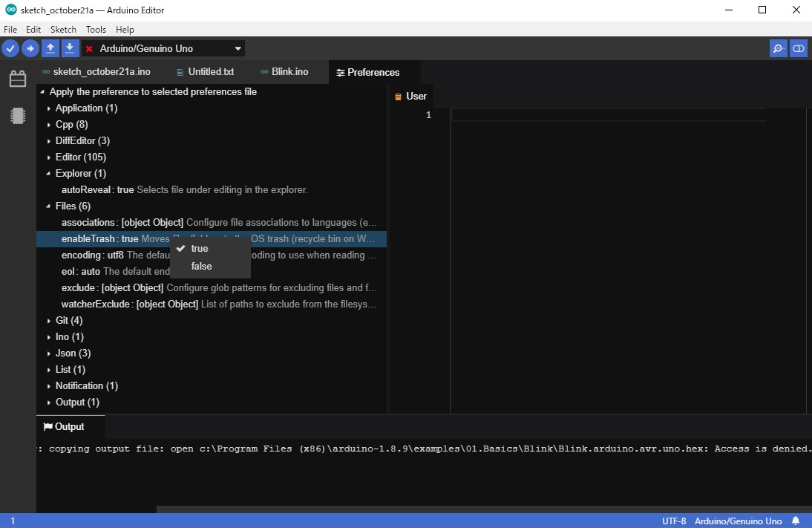Expand the Cpp (8) section
The image size is (812, 528).
point(49,124)
